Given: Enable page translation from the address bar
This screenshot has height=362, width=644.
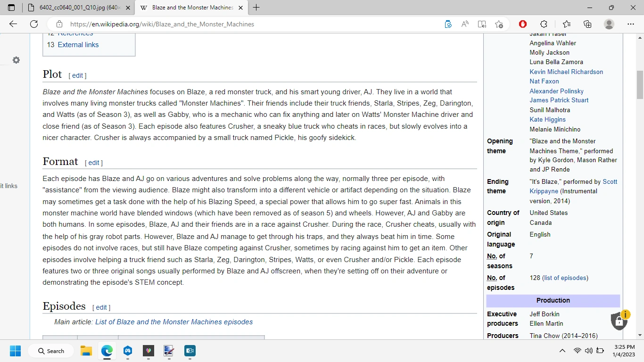Looking at the screenshot, I should [448, 24].
